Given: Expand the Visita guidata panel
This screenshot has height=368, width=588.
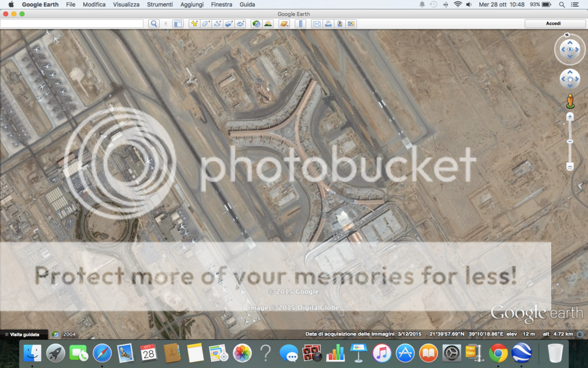Looking at the screenshot, I should point(22,334).
